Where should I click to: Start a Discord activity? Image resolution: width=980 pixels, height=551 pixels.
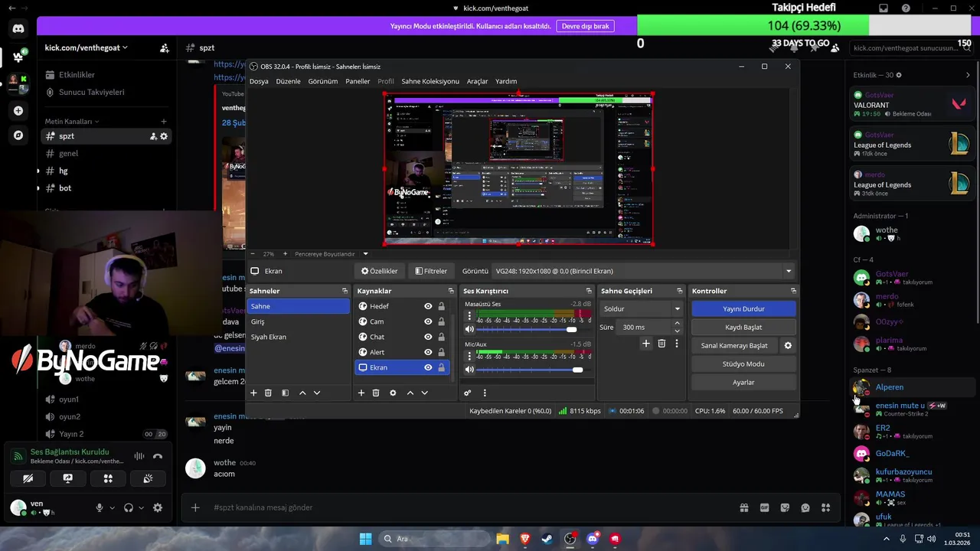pyautogui.click(x=108, y=478)
